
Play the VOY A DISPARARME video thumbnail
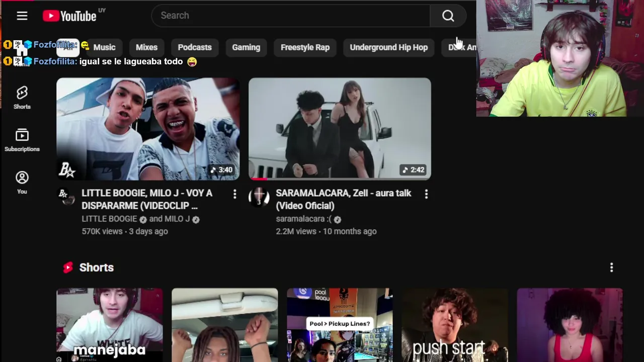[x=148, y=129]
